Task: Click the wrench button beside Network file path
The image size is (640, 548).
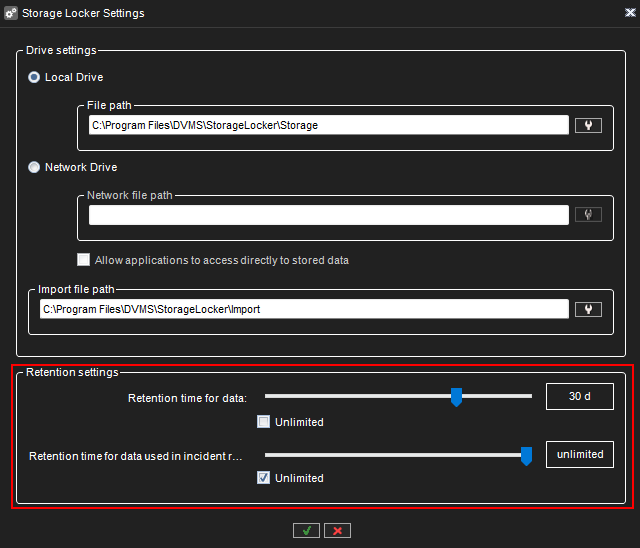Action: point(588,214)
